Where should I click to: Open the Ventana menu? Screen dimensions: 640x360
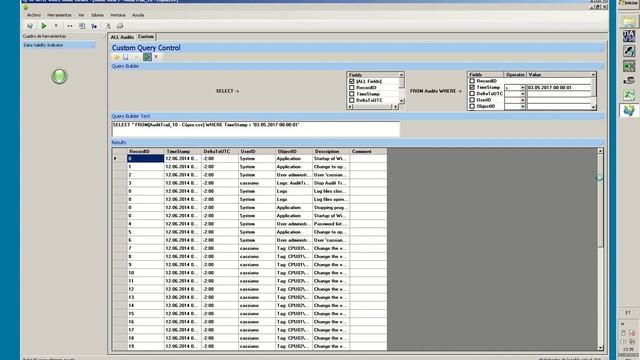(x=118, y=15)
